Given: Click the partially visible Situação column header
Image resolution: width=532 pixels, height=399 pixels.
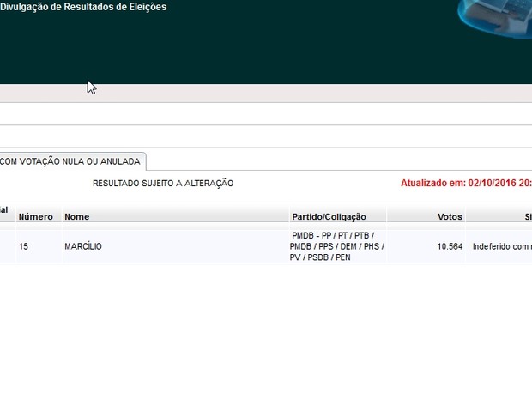Looking at the screenshot, I should tap(527, 216).
